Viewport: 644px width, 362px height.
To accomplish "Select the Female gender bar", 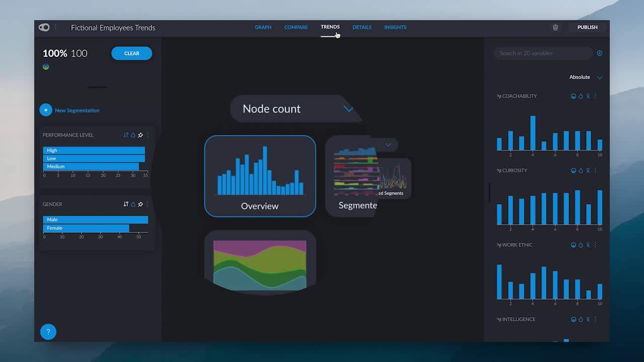I will [86, 228].
